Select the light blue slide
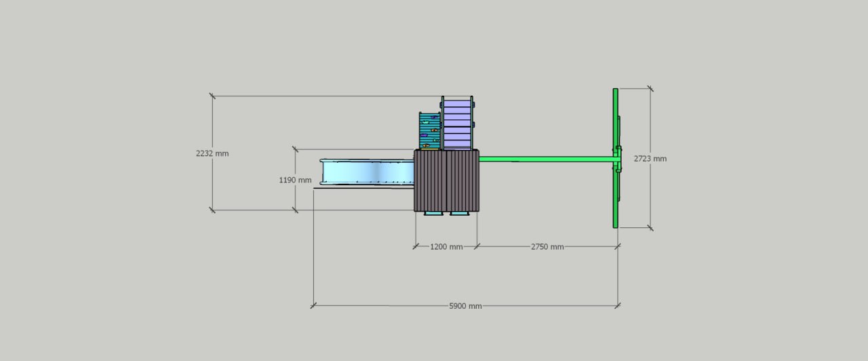 tap(367, 172)
